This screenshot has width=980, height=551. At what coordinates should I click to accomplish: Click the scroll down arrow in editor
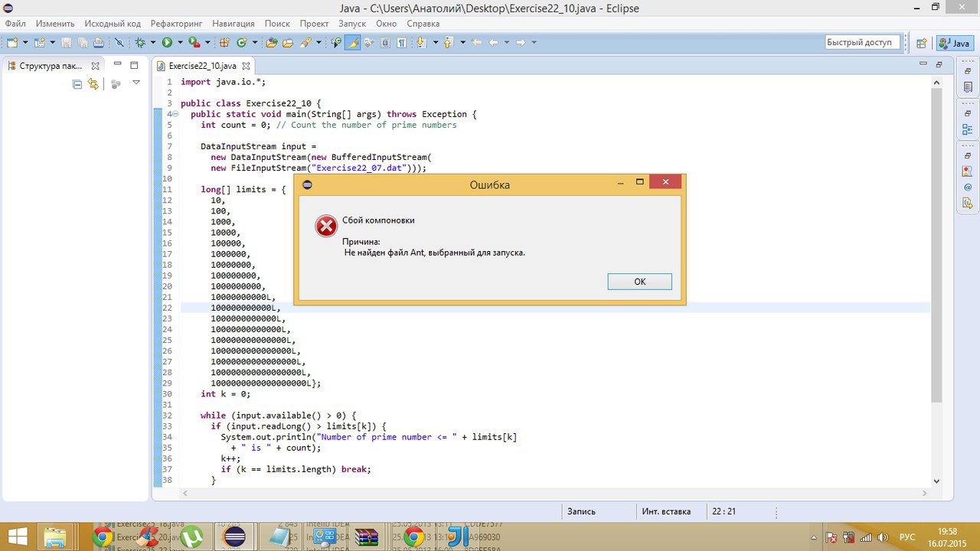[936, 481]
